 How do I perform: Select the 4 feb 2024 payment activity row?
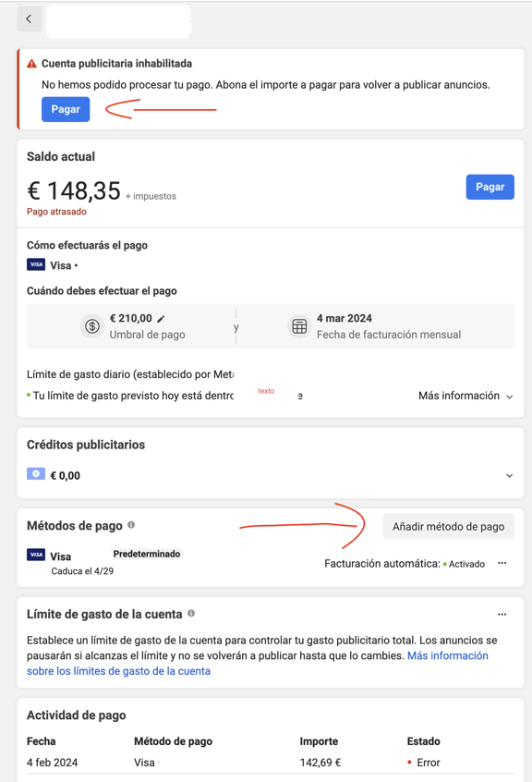coord(270,763)
